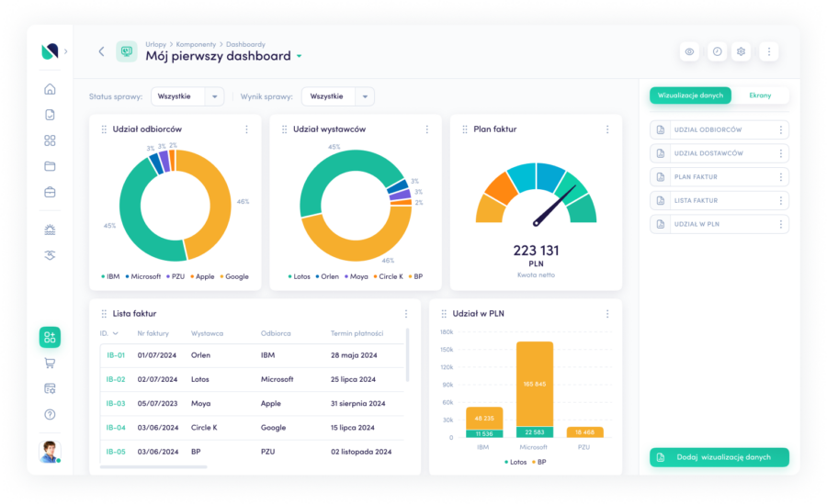
Task: Switch to the Ekrany tab
Action: (x=760, y=95)
